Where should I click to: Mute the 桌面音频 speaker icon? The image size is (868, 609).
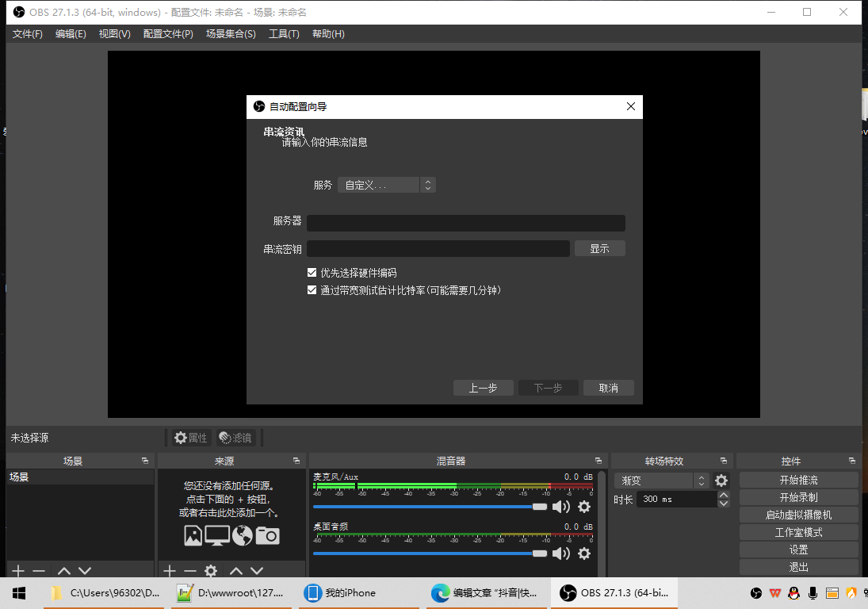(560, 553)
